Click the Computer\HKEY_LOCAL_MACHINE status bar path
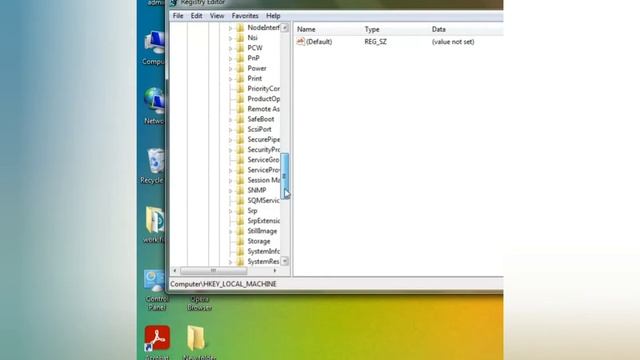 click(223, 284)
